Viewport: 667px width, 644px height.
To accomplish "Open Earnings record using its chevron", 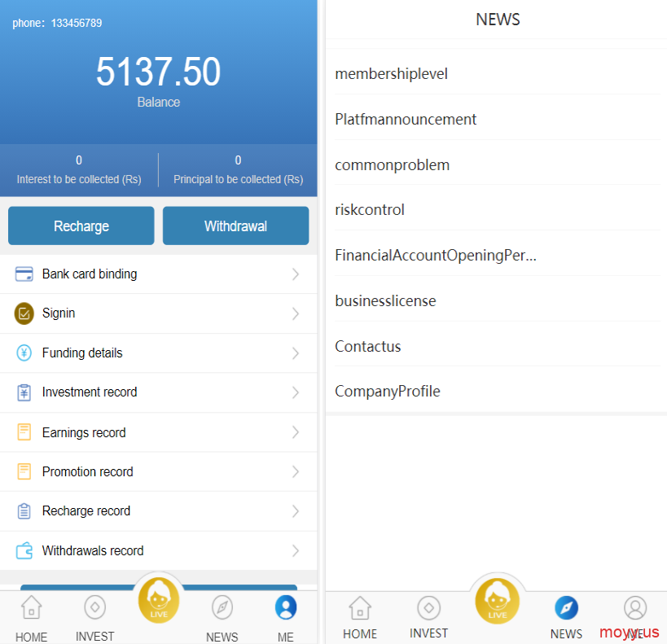I will (296, 432).
